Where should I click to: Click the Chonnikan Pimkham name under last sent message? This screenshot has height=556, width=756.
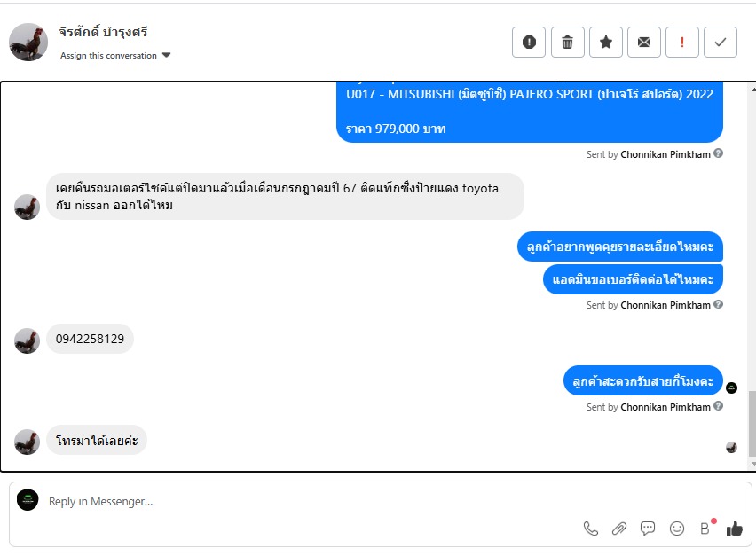[665, 407]
